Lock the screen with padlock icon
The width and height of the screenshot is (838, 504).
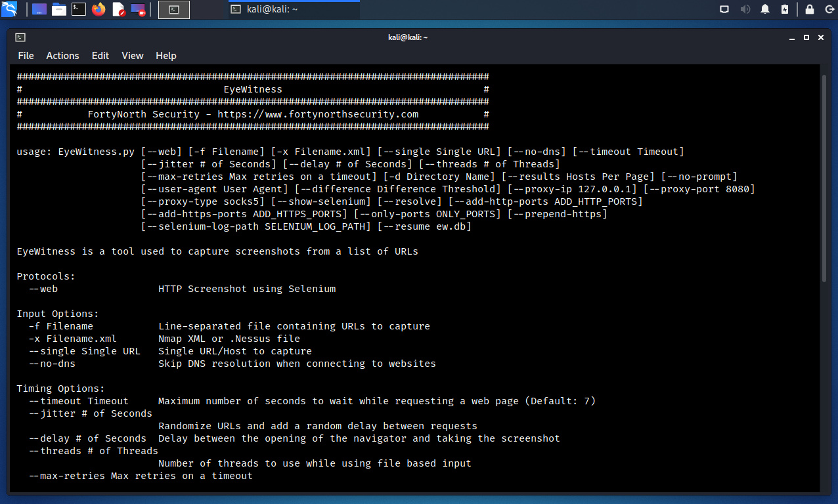coord(810,9)
